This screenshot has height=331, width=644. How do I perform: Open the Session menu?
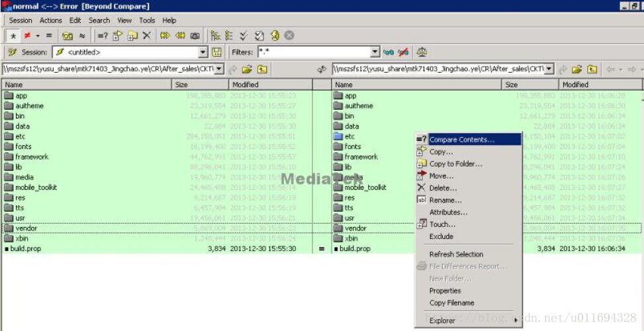21,20
